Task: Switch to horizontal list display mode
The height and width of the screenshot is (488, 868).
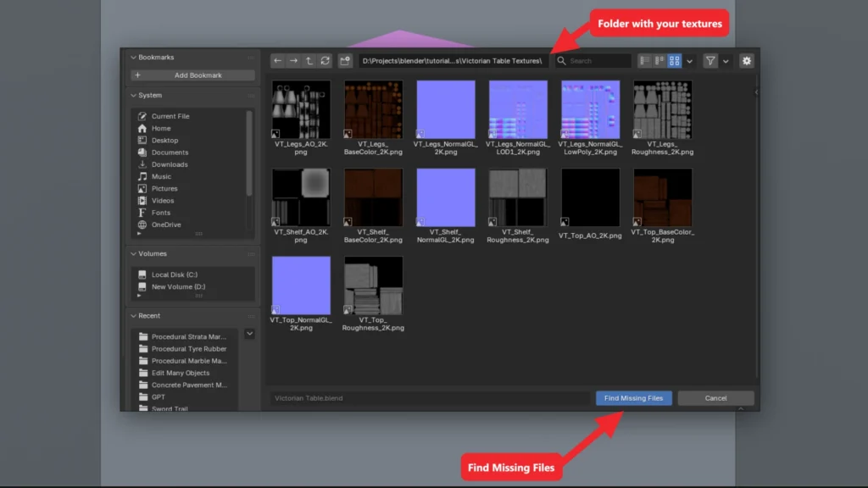Action: pyautogui.click(x=659, y=61)
